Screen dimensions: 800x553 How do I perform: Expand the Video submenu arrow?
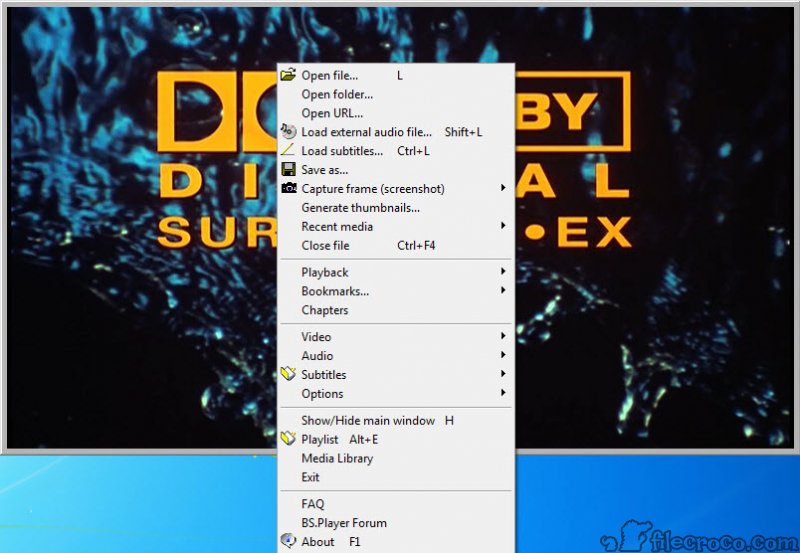pyautogui.click(x=503, y=338)
